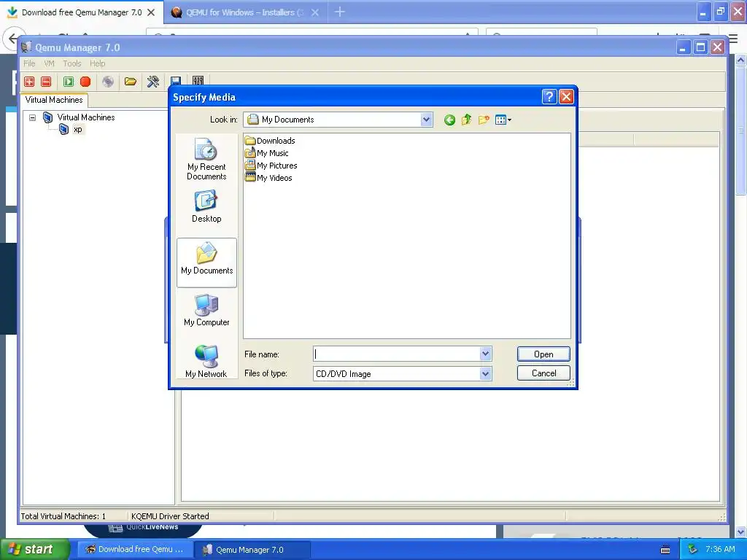Select the My Videos folder
The width and height of the screenshot is (747, 560).
point(268,178)
